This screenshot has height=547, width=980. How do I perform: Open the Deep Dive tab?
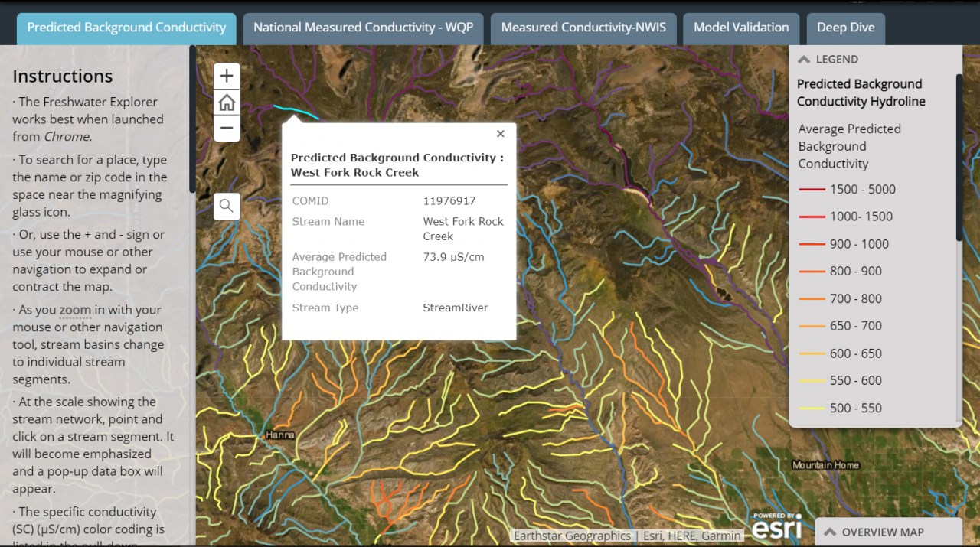click(x=845, y=28)
